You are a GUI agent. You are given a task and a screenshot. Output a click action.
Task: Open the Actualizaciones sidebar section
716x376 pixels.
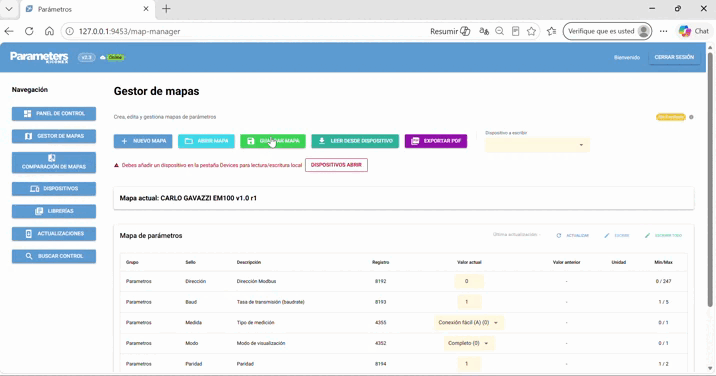pyautogui.click(x=54, y=233)
